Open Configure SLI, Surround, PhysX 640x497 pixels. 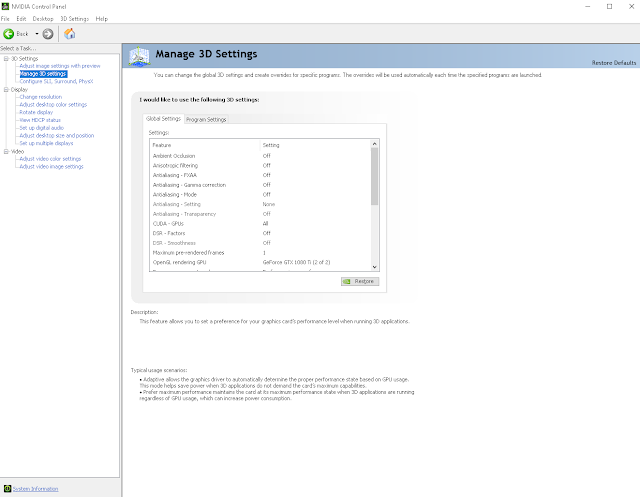pyautogui.click(x=56, y=81)
